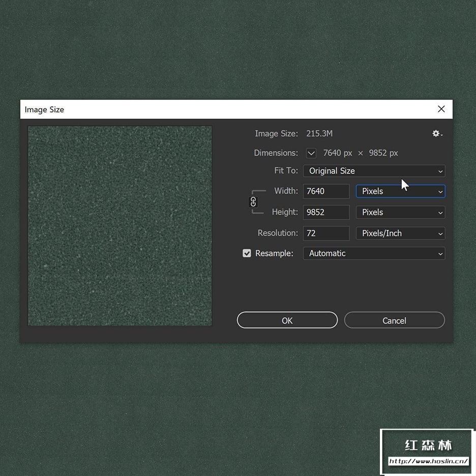Open the Height units dropdown
The width and height of the screenshot is (476, 476).
pyautogui.click(x=400, y=212)
